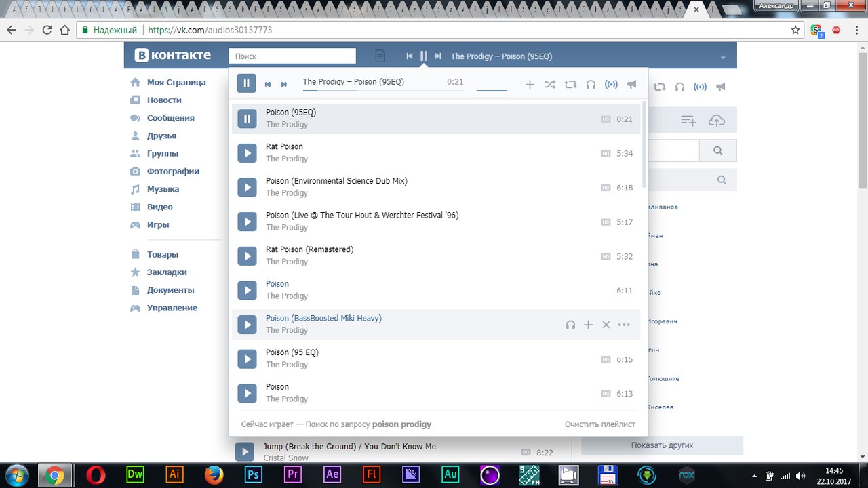Go to Группы in the sidebar
The image size is (868, 488).
click(x=163, y=153)
